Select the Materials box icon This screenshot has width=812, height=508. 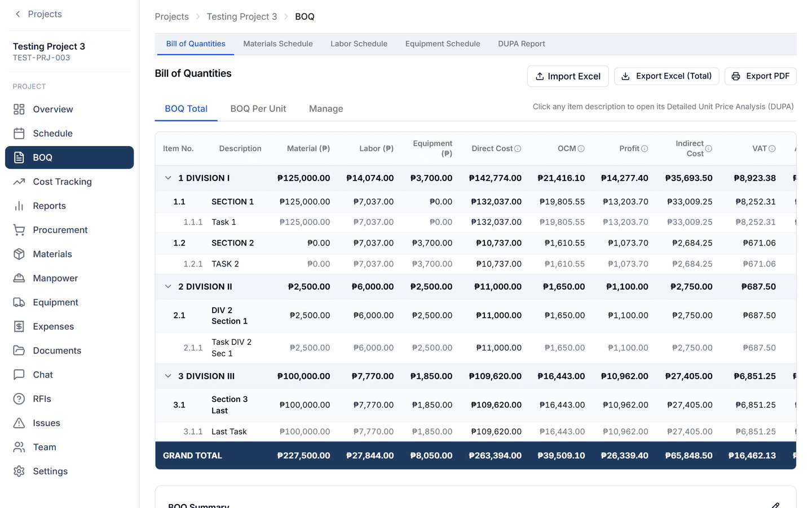click(x=19, y=255)
